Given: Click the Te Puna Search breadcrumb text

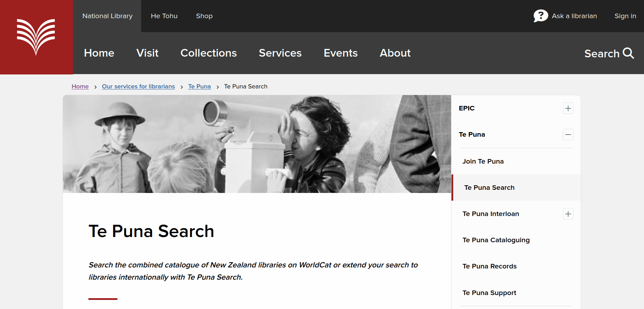Looking at the screenshot, I should click(246, 86).
